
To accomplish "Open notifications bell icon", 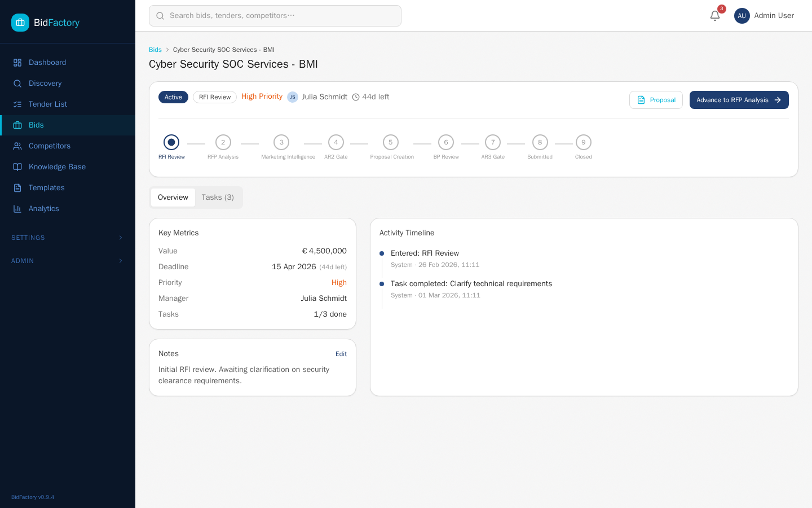I will [715, 16].
